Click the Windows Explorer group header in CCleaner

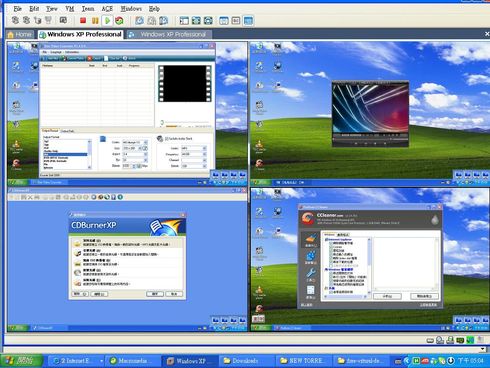pyautogui.click(x=339, y=269)
